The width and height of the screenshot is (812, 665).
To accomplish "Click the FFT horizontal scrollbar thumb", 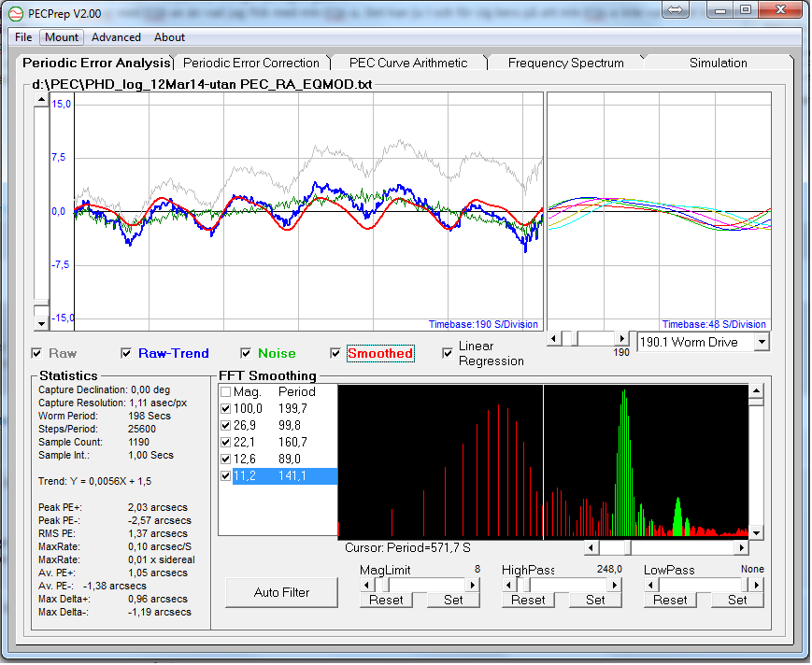I will (x=628, y=547).
